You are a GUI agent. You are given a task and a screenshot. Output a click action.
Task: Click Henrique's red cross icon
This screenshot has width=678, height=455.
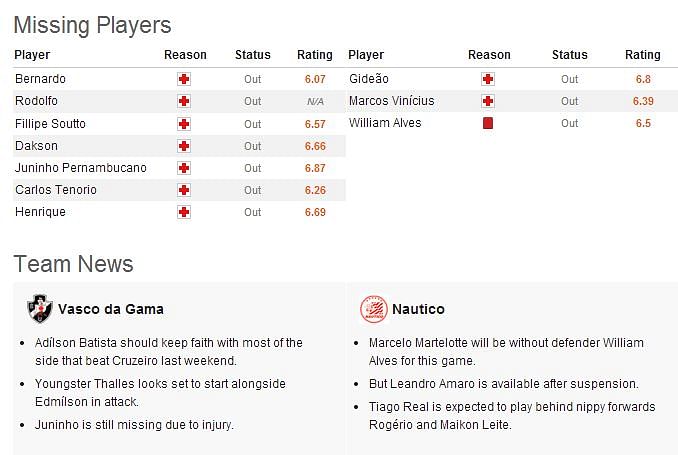[184, 212]
